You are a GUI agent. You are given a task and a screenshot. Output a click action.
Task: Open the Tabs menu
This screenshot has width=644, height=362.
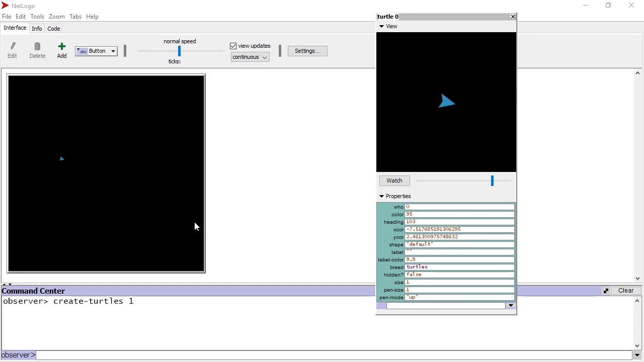75,17
